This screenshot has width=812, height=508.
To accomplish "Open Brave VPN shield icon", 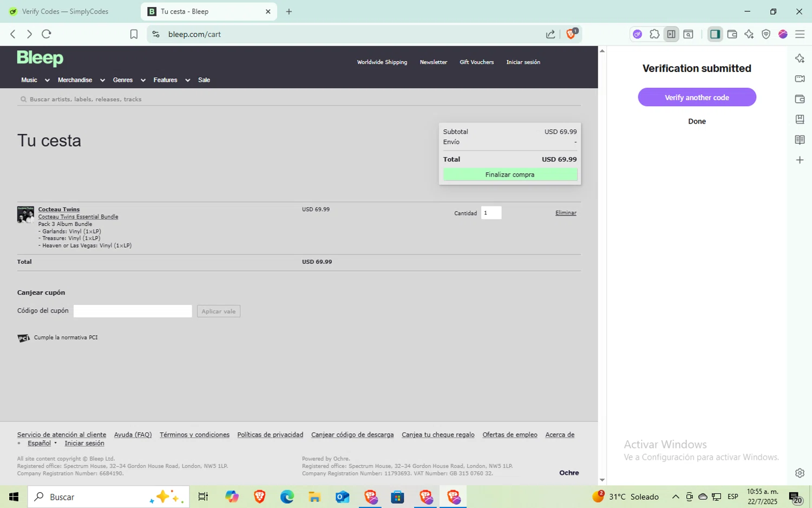I will 766,34.
